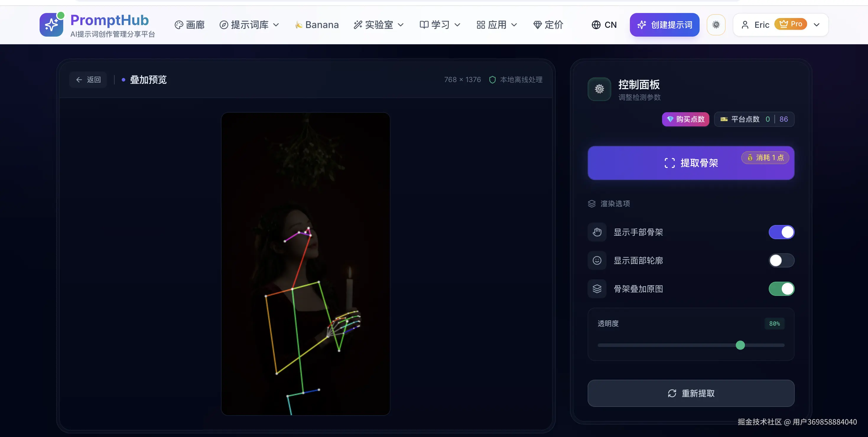
Task: Click the PromptHub logo icon
Action: [51, 25]
